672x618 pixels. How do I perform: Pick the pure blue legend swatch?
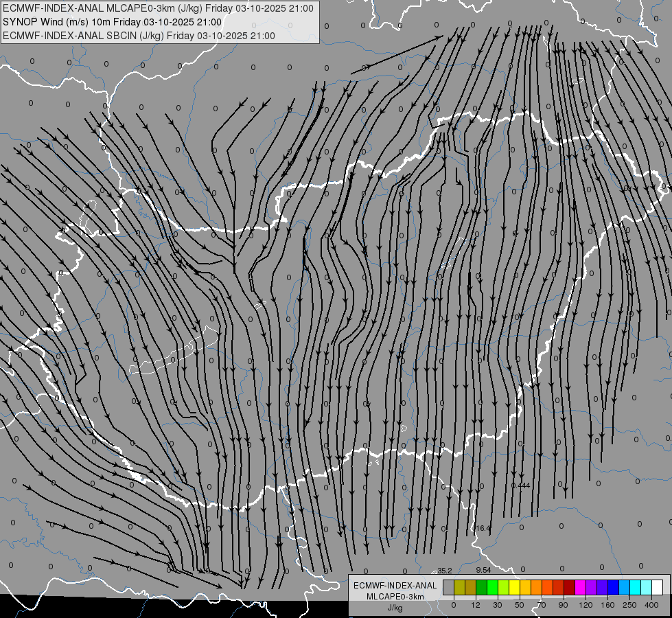pos(614,587)
